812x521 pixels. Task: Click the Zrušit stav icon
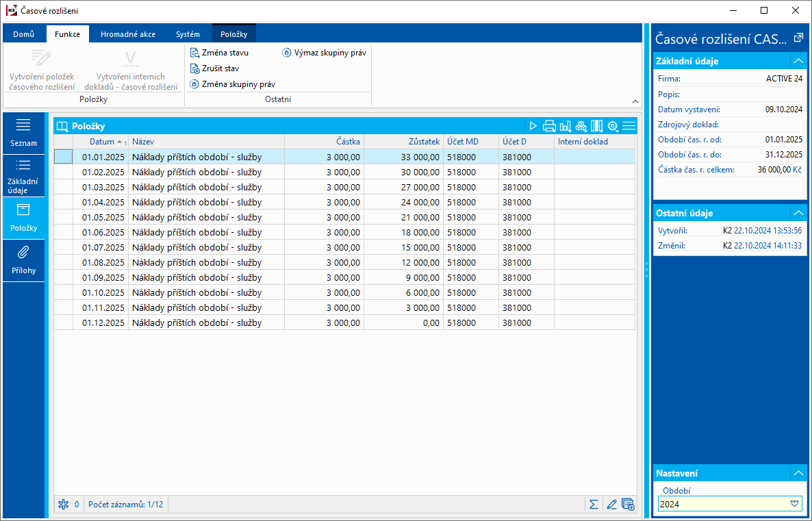(194, 68)
